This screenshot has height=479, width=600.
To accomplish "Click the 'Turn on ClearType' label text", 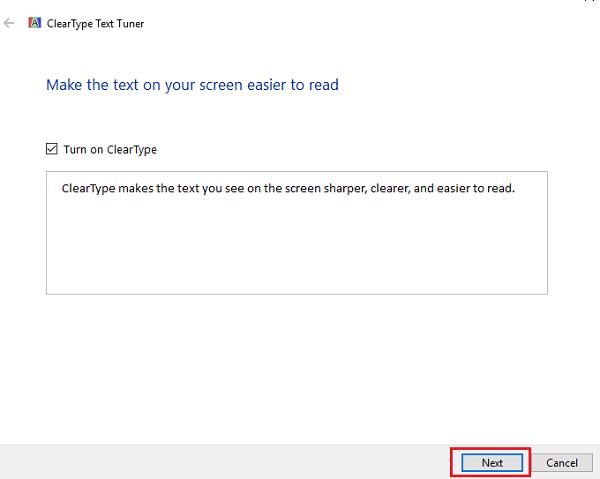I will 110,150.
